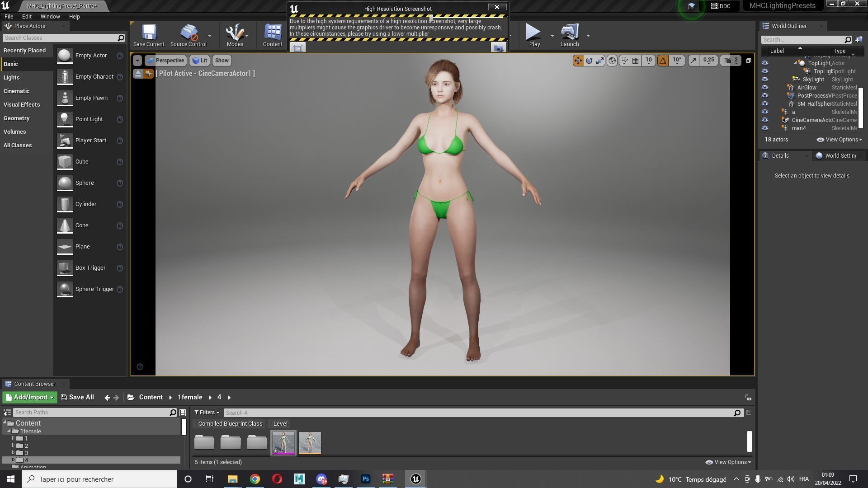Viewport: 868px width, 488px height.
Task: Toggle rotation angle snapping
Action: coord(663,61)
